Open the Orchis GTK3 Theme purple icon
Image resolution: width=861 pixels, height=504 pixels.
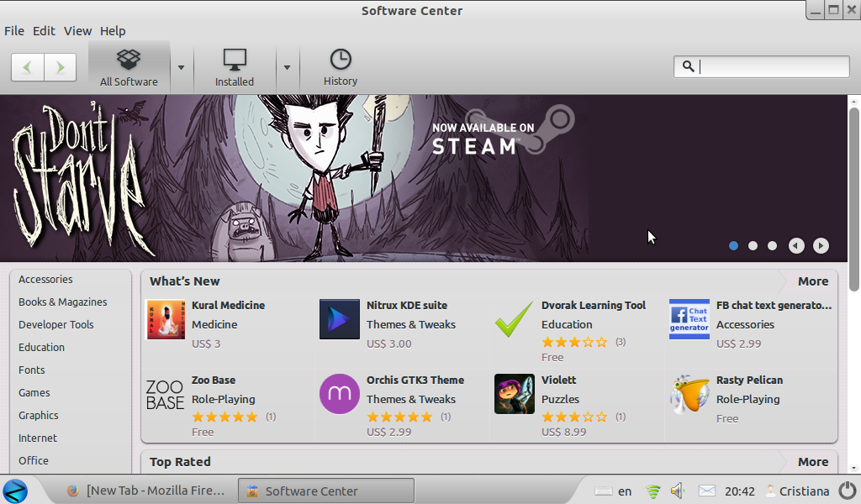pyautogui.click(x=340, y=394)
